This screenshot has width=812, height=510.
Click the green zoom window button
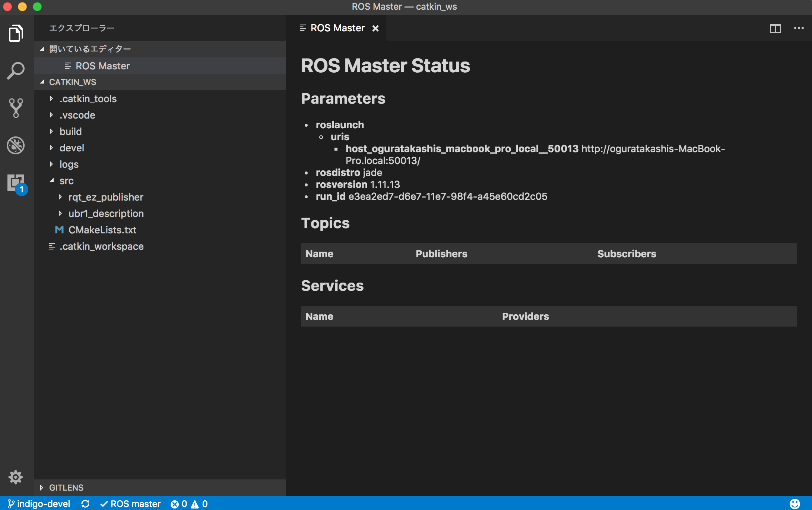pyautogui.click(x=37, y=7)
